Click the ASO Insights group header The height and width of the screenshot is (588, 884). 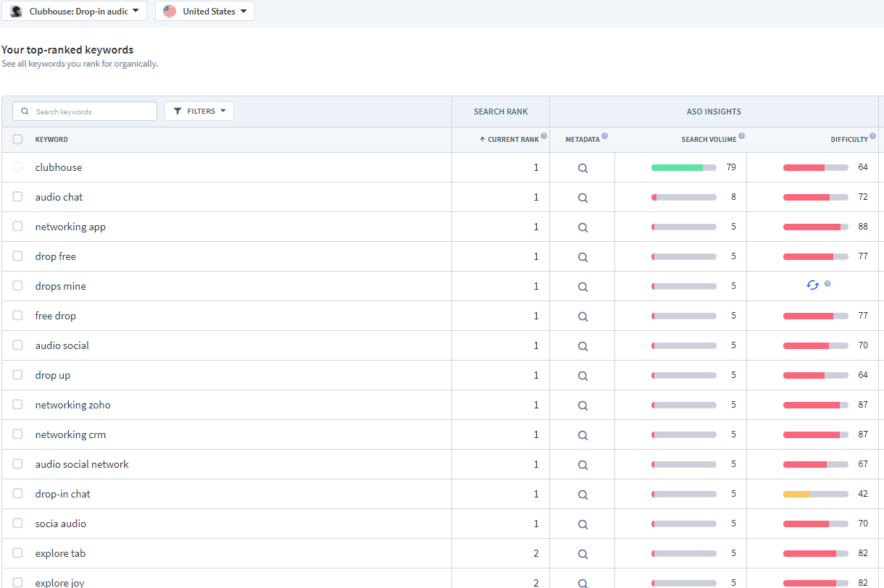click(x=714, y=112)
